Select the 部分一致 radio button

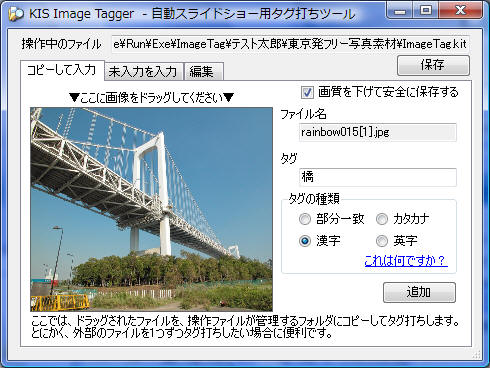(305, 219)
